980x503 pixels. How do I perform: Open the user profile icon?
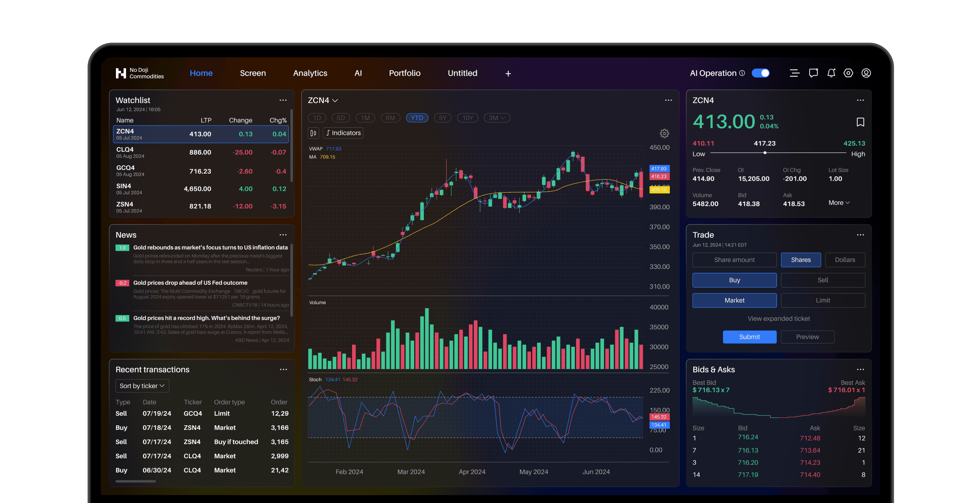point(866,73)
